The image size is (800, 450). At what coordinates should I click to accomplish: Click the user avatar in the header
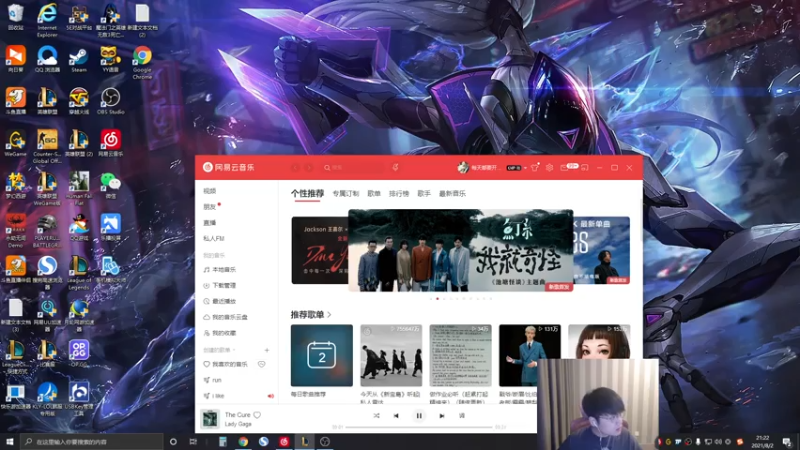click(x=463, y=167)
